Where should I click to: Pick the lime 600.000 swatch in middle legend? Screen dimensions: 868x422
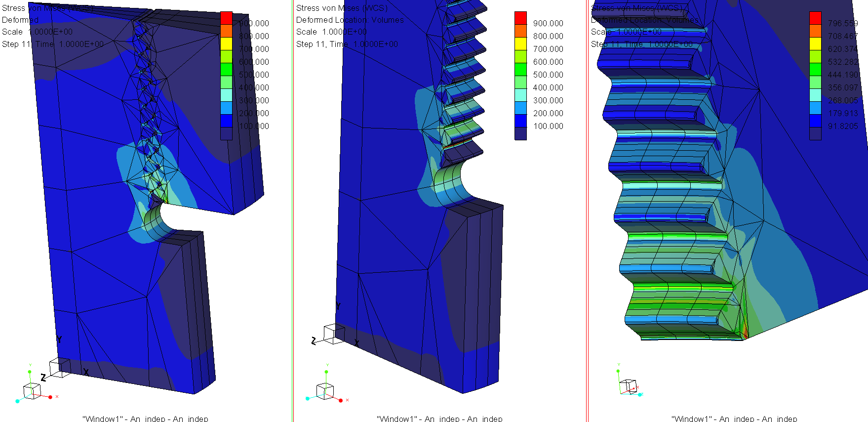520,56
